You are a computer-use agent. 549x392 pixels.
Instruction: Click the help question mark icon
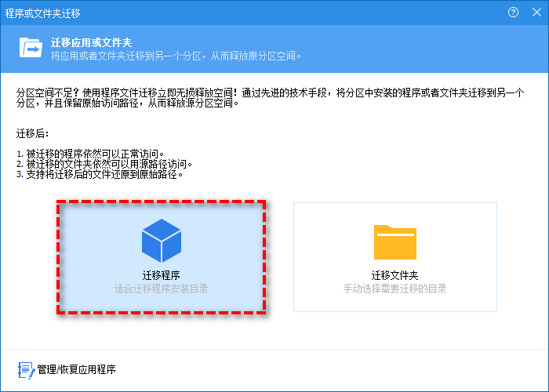pyautogui.click(x=514, y=13)
